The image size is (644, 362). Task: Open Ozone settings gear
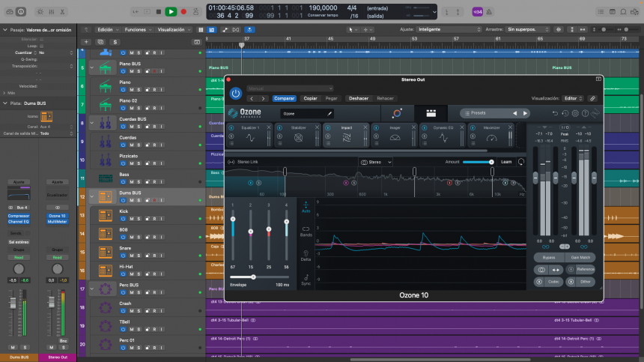click(x=575, y=113)
